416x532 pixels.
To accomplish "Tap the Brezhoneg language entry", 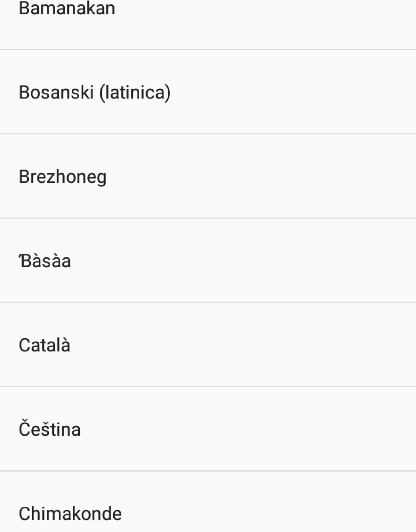I will (63, 177).
